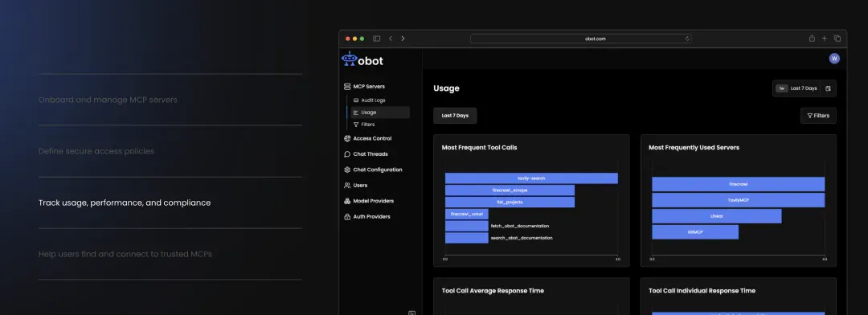Click the Auth Providers lock icon
This screenshot has width=868, height=315.
(x=347, y=216)
